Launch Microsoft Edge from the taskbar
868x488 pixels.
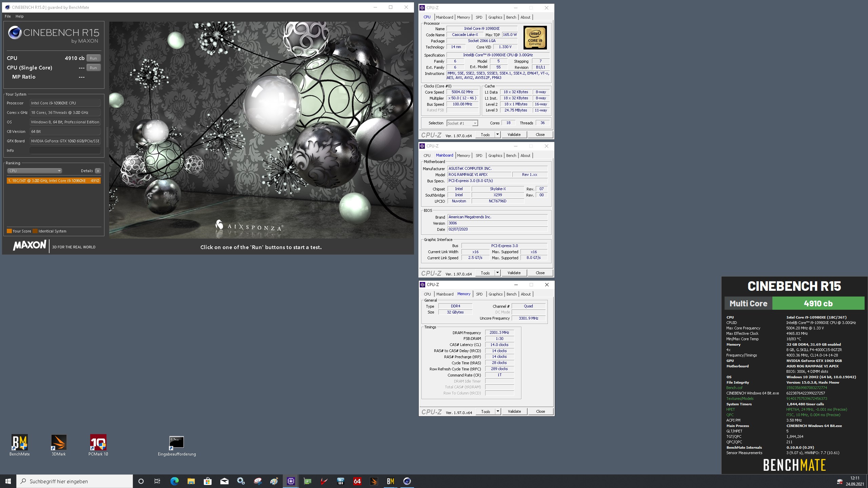tap(174, 481)
